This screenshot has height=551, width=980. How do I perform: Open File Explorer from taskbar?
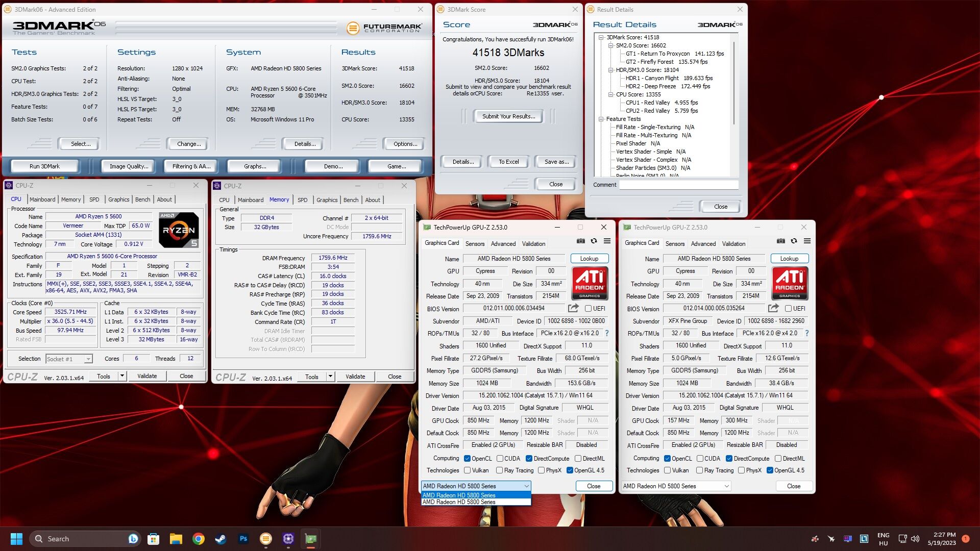176,539
